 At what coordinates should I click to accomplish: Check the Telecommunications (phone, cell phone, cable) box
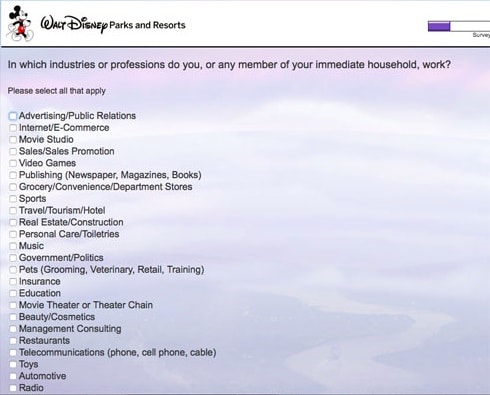[13, 353]
